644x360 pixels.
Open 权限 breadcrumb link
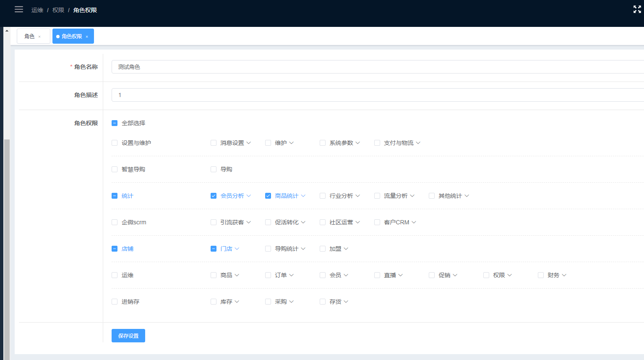coord(58,10)
